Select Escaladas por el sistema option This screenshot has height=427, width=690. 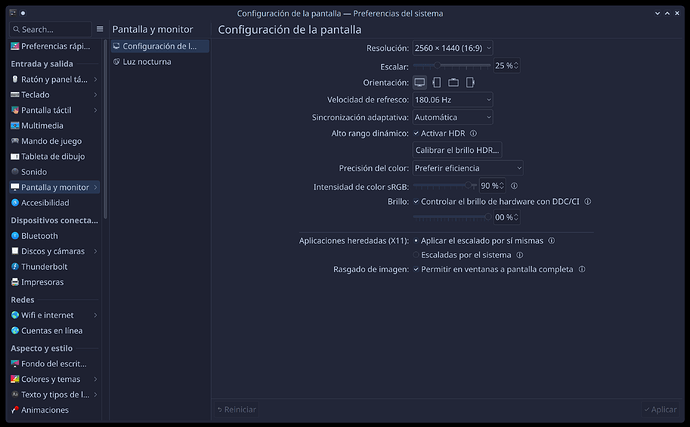point(416,255)
